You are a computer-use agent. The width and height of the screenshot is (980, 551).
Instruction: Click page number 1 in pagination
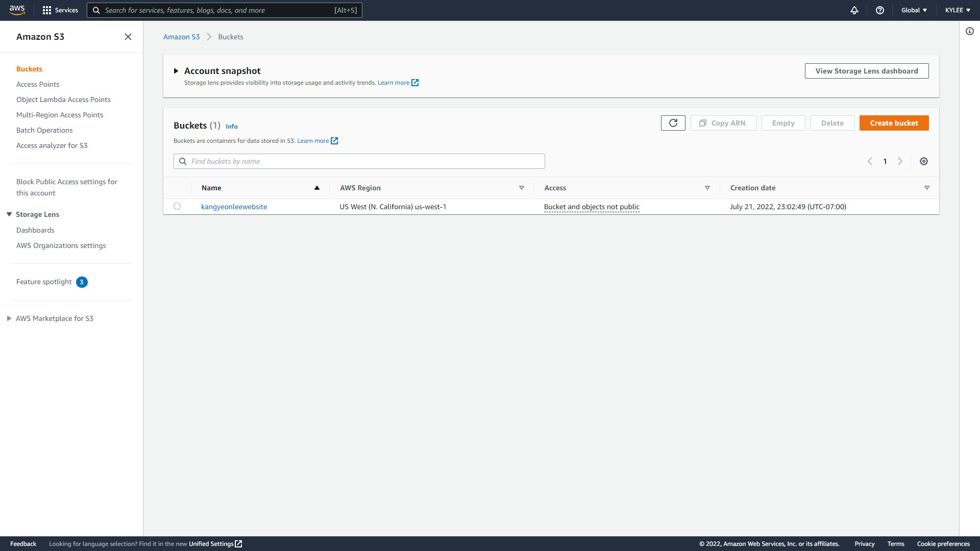885,161
